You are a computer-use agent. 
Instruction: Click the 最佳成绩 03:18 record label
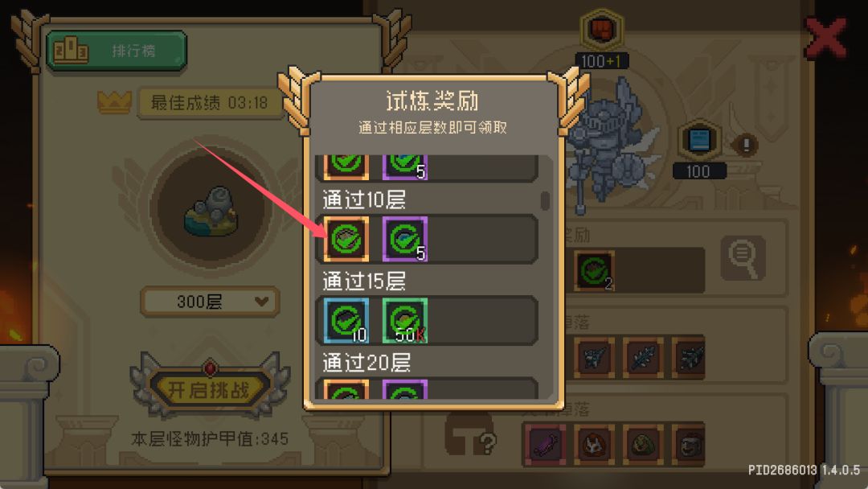(209, 103)
